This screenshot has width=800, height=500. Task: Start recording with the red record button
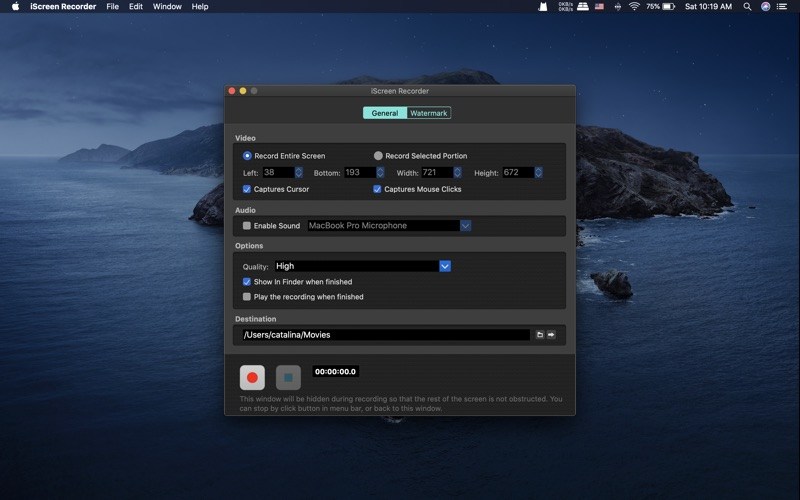point(252,378)
